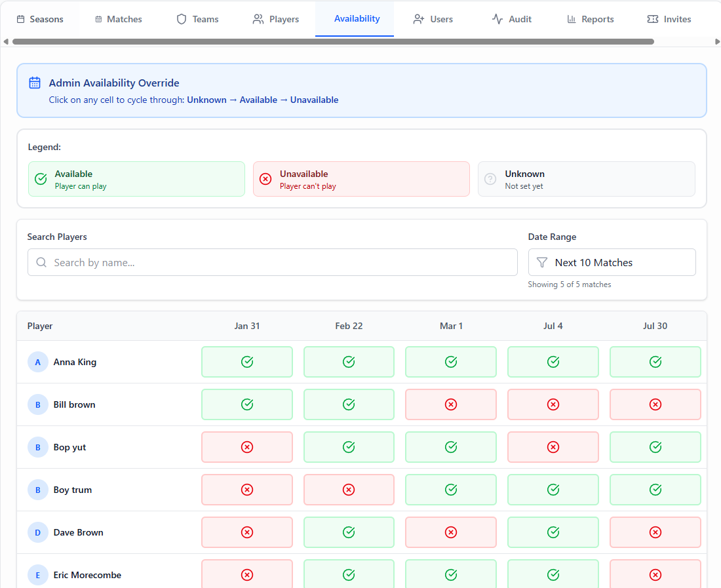Click the magnifier icon in the search box

click(x=41, y=262)
